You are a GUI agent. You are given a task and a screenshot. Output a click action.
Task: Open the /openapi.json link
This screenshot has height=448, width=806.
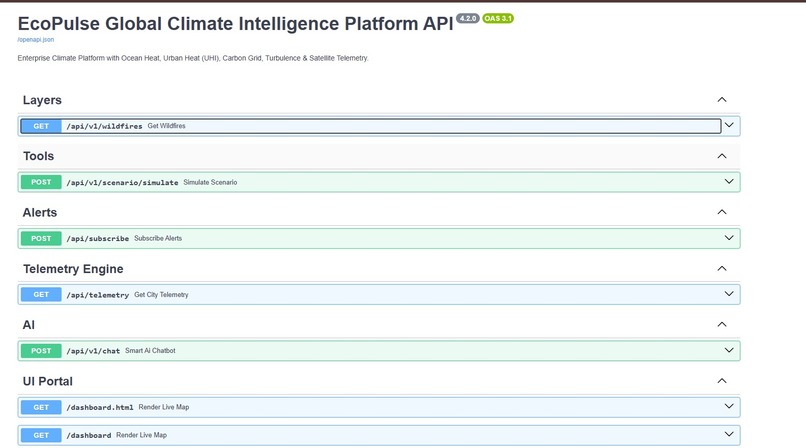(x=35, y=40)
